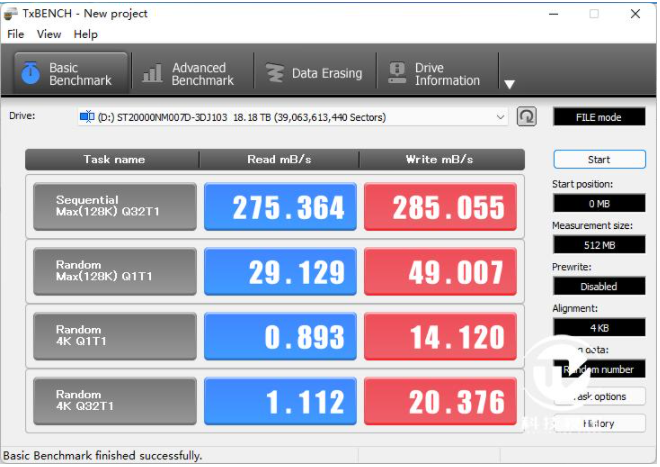Open the File menu
The height and width of the screenshot is (467, 660).
pos(16,34)
